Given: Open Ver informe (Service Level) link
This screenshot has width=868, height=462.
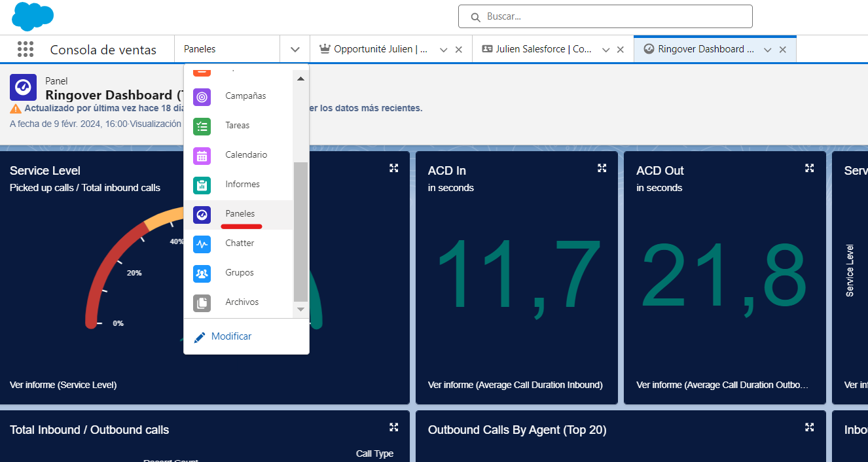Looking at the screenshot, I should (63, 385).
